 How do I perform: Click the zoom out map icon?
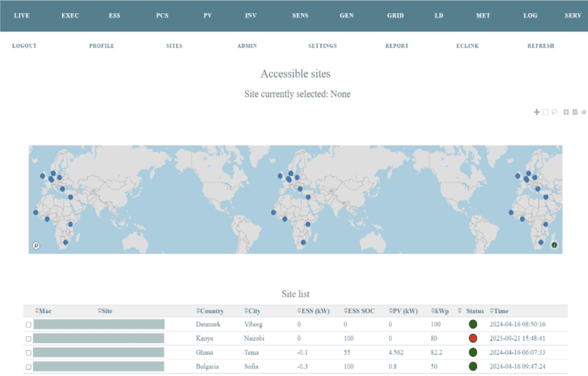(575, 112)
